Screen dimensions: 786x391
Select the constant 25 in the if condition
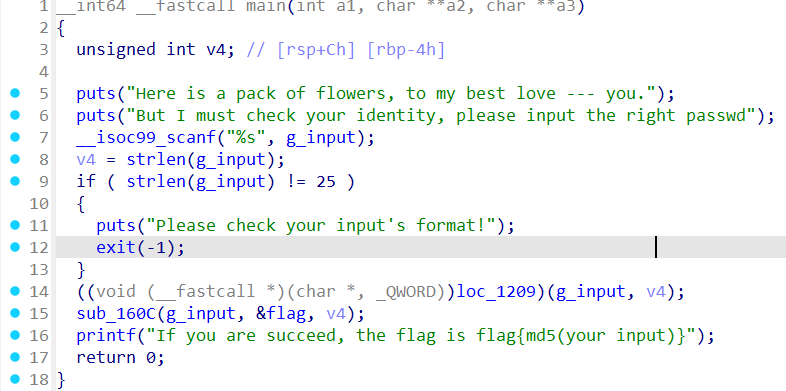[x=326, y=181]
